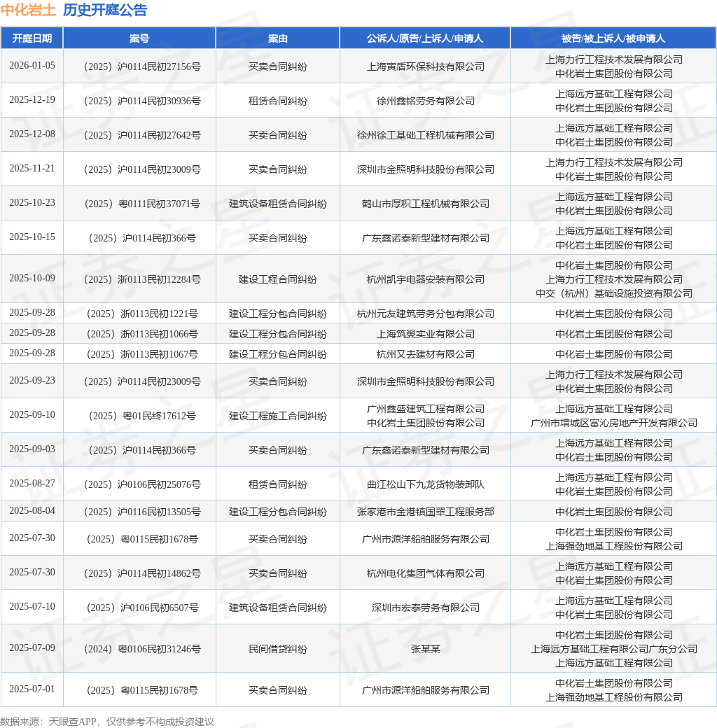Image resolution: width=717 pixels, height=728 pixels.
Task: Select the 案由 column header
Action: point(278,38)
